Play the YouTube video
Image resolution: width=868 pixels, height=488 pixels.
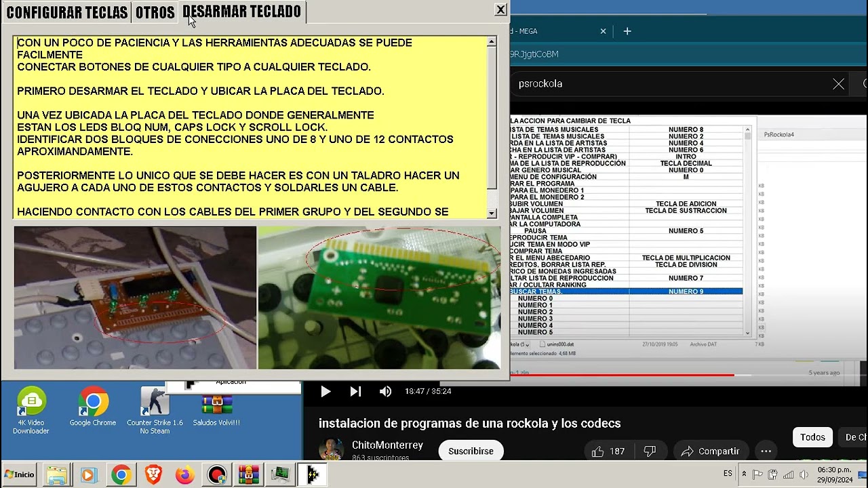coord(325,391)
